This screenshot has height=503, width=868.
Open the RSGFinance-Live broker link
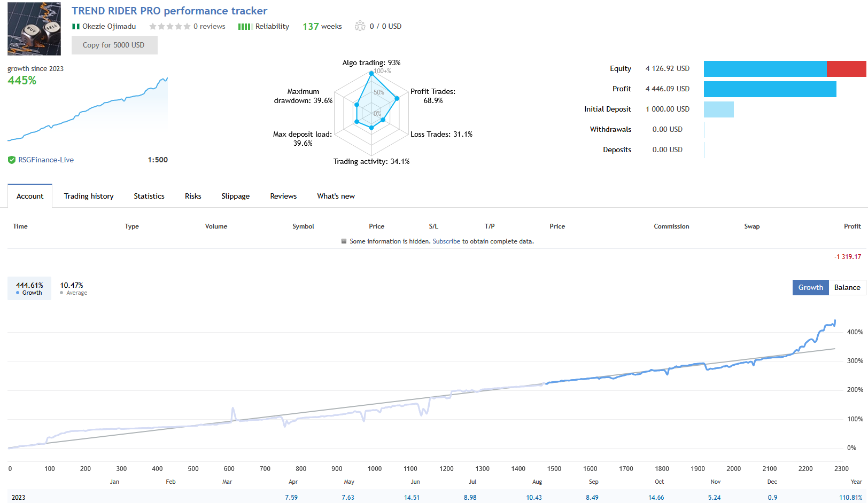[46, 160]
